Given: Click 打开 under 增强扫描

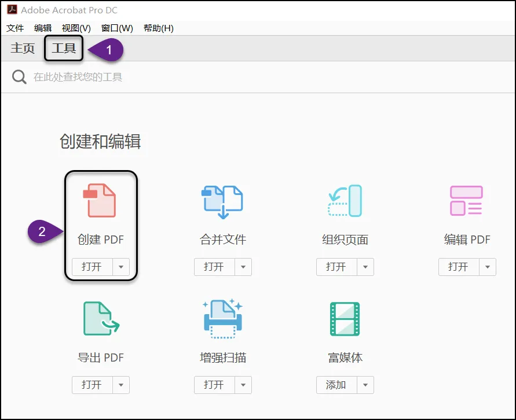Looking at the screenshot, I should pos(214,385).
